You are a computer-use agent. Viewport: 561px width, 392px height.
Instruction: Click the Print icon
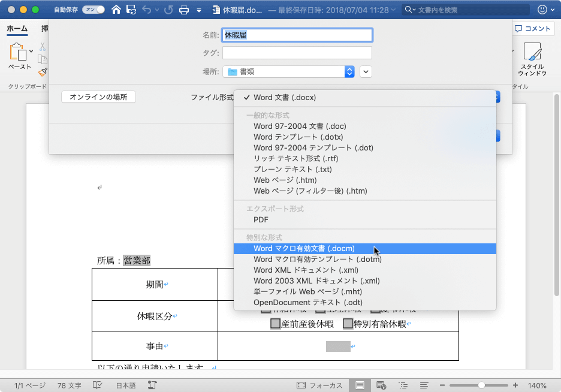point(184,10)
